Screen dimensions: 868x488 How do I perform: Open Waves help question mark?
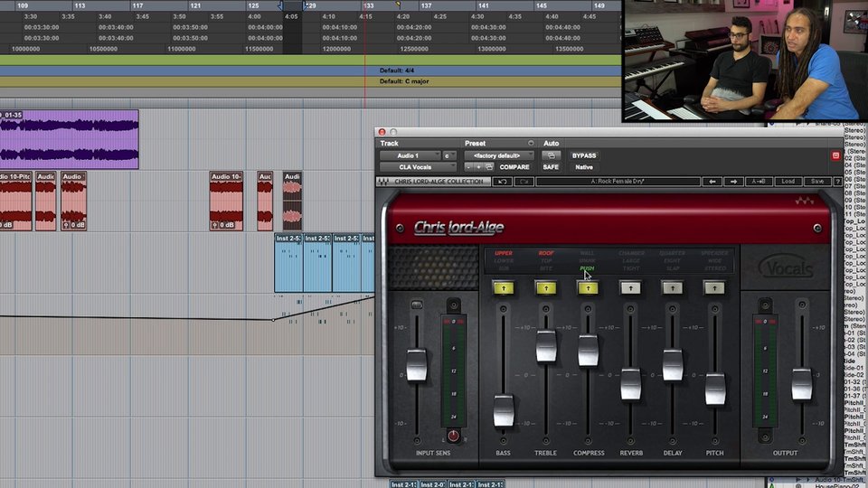tap(837, 182)
